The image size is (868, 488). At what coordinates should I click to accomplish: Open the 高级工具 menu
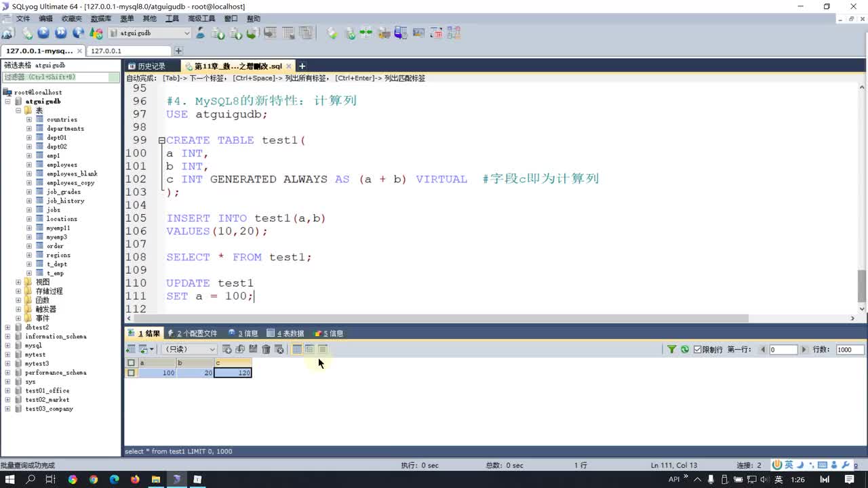pyautogui.click(x=201, y=19)
